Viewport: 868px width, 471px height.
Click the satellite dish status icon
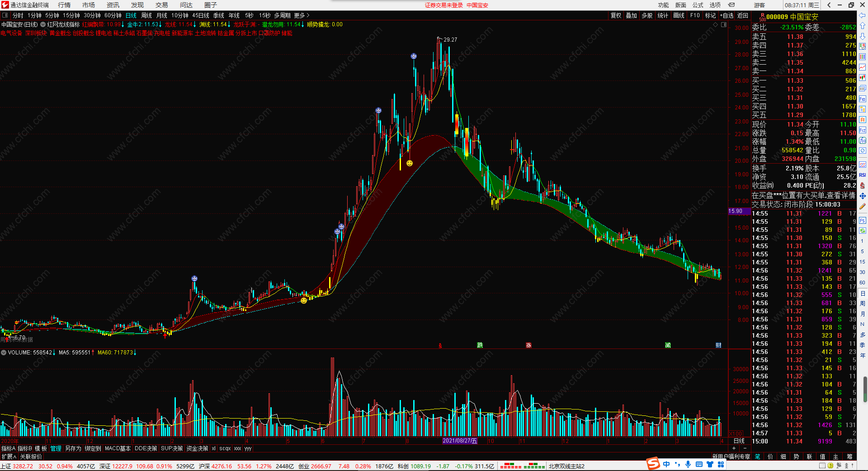[x=839, y=466]
